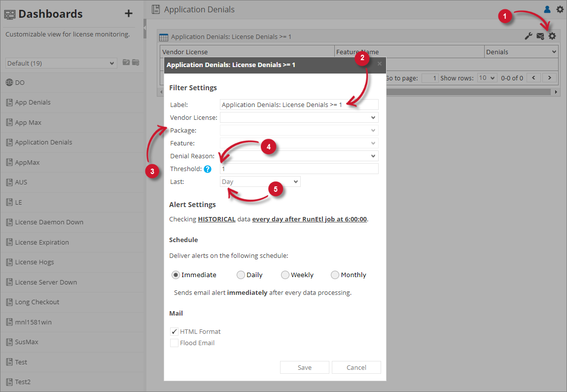567x392 pixels.
Task: Open the widget settings gear icon
Action: [552, 36]
